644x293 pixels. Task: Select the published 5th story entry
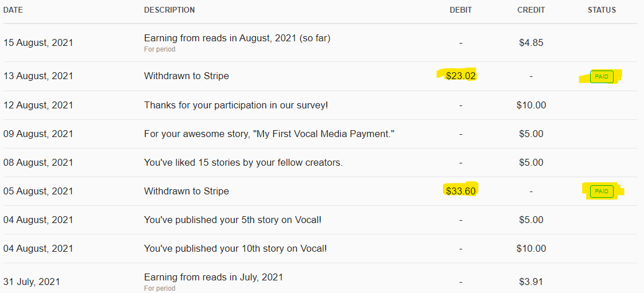233,220
